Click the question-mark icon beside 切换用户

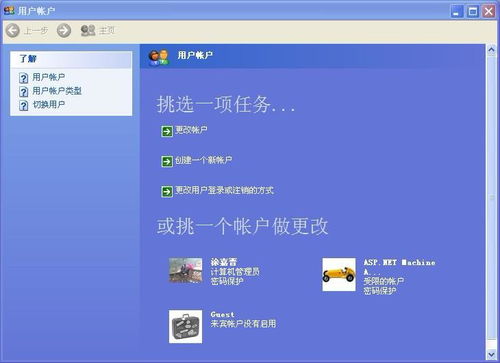23,106
